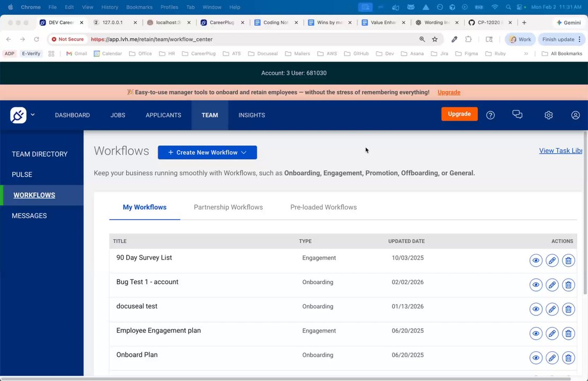Open the user profile icon in navbar
This screenshot has height=381, width=588.
[575, 115]
